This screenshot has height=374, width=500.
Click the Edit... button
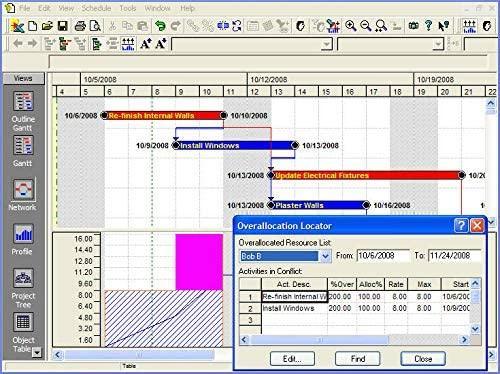[x=292, y=359]
